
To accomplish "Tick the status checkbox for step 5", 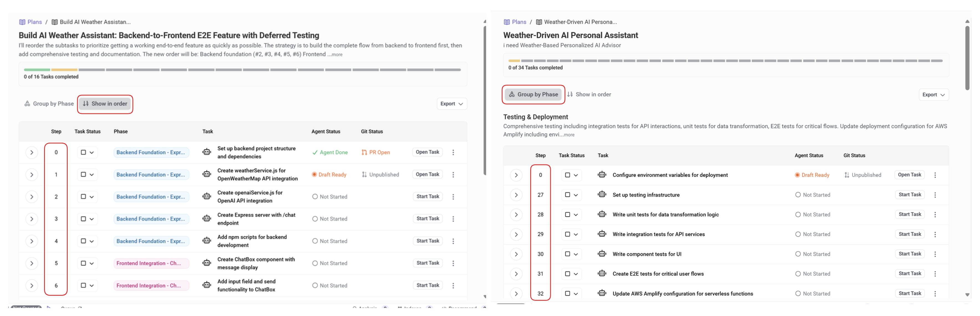I will click(x=83, y=264).
